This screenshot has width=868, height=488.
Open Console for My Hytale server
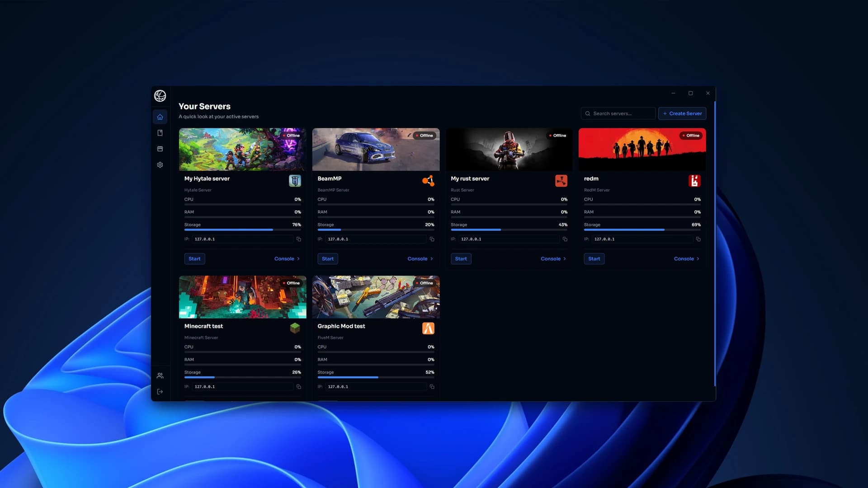point(287,259)
